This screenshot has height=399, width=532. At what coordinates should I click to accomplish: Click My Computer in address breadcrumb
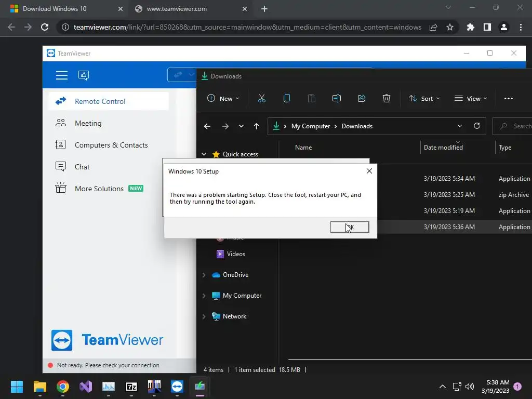pyautogui.click(x=311, y=126)
